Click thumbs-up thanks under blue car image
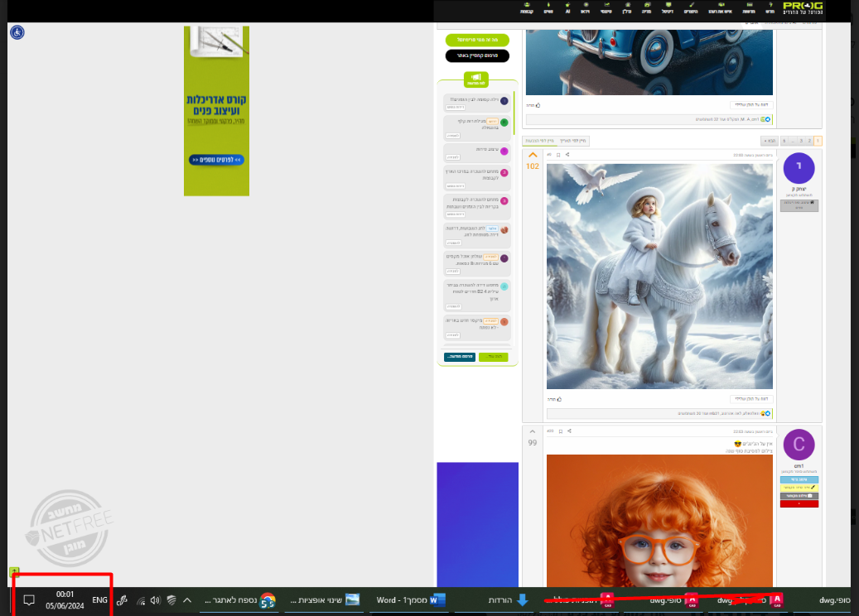The width and height of the screenshot is (859, 616). (533, 105)
